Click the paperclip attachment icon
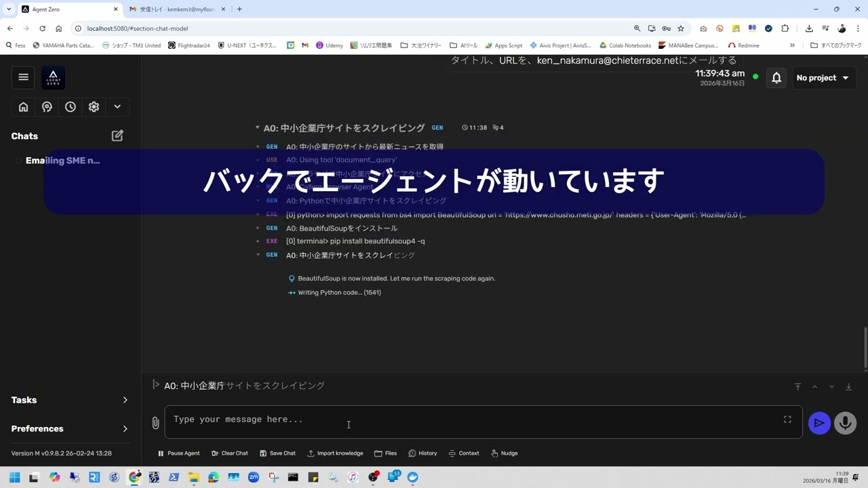Viewport: 868px width, 488px height. (x=155, y=423)
